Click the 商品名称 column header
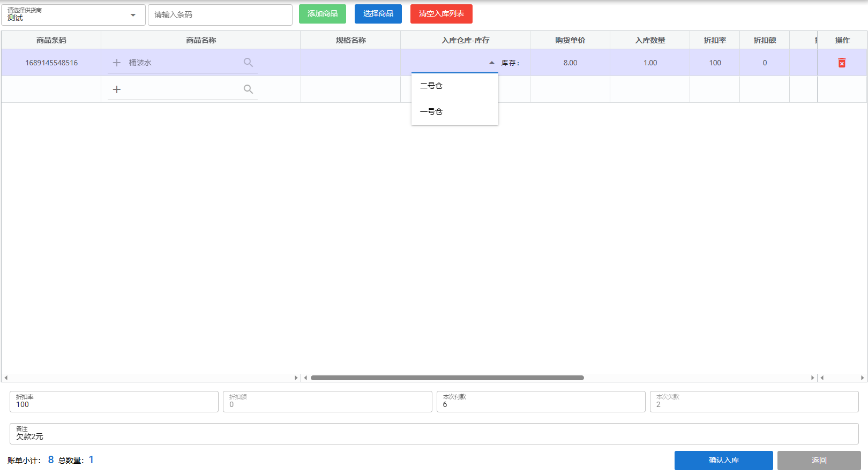This screenshot has height=475, width=868. pyautogui.click(x=201, y=40)
